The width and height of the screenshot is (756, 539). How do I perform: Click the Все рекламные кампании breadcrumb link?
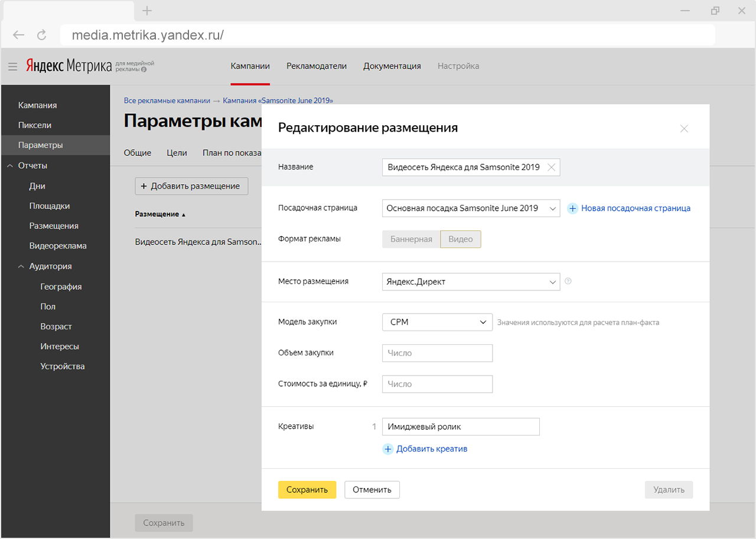pos(167,101)
